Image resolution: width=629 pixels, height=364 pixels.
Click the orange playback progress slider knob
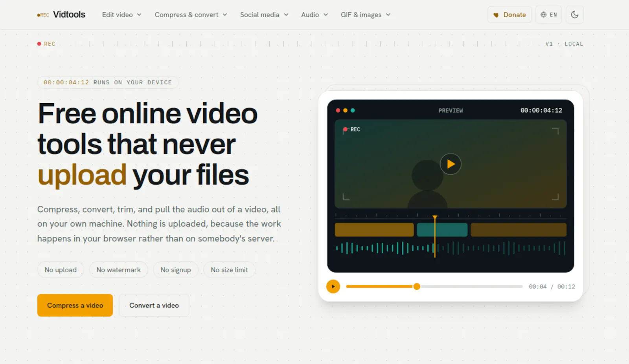pyautogui.click(x=417, y=286)
